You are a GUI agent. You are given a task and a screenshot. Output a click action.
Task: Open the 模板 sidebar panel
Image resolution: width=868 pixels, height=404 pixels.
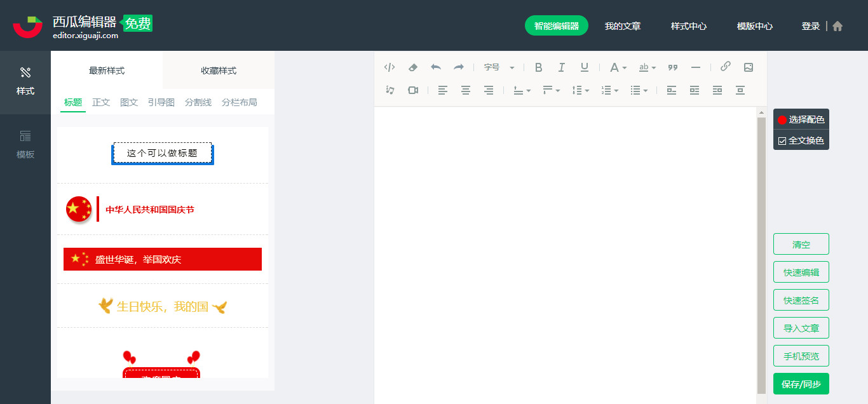tap(25, 145)
